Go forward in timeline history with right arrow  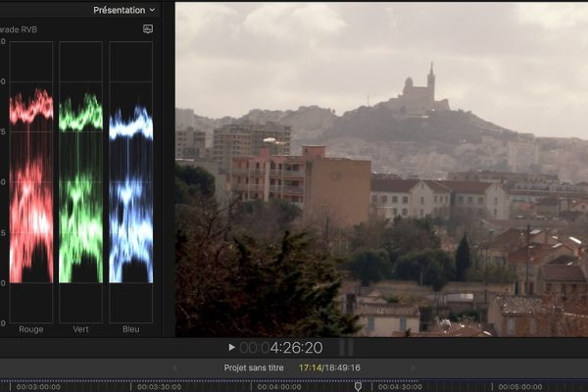(x=413, y=368)
